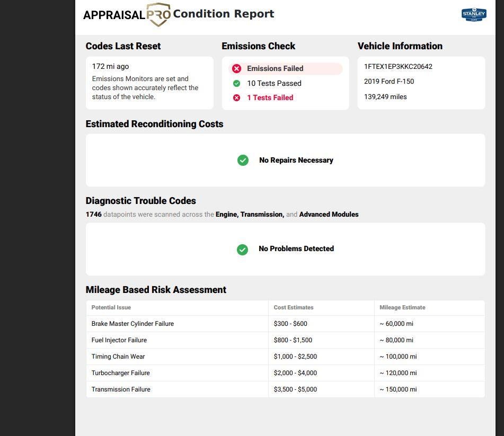Viewport: 504px width, 436px height.
Task: Click the red X beside 1 Tests Failed
Action: 236,97
